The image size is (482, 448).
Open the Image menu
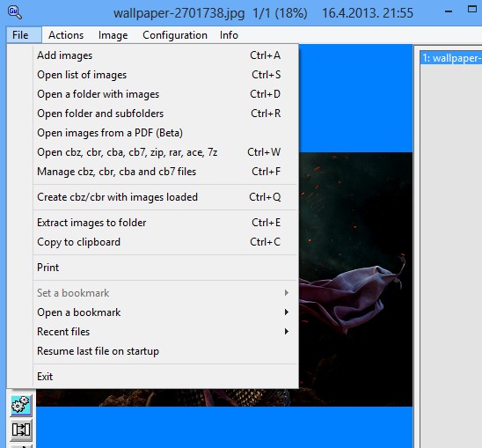[113, 35]
